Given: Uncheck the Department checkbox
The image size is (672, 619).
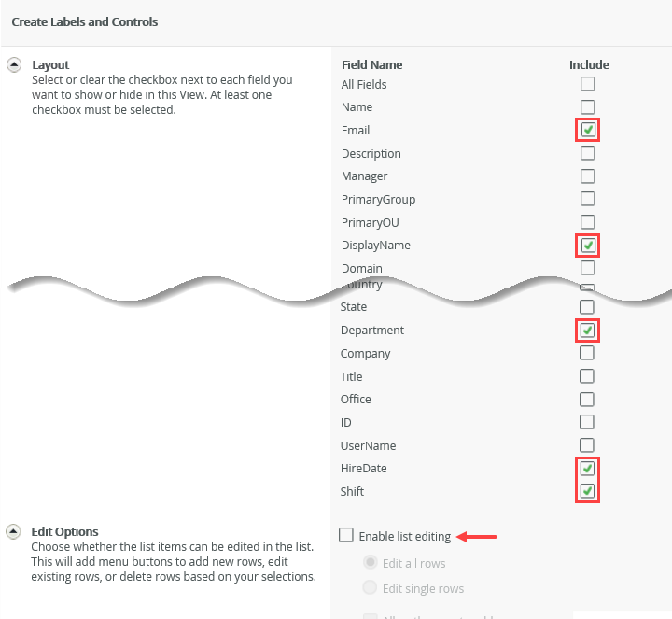Looking at the screenshot, I should (x=587, y=331).
